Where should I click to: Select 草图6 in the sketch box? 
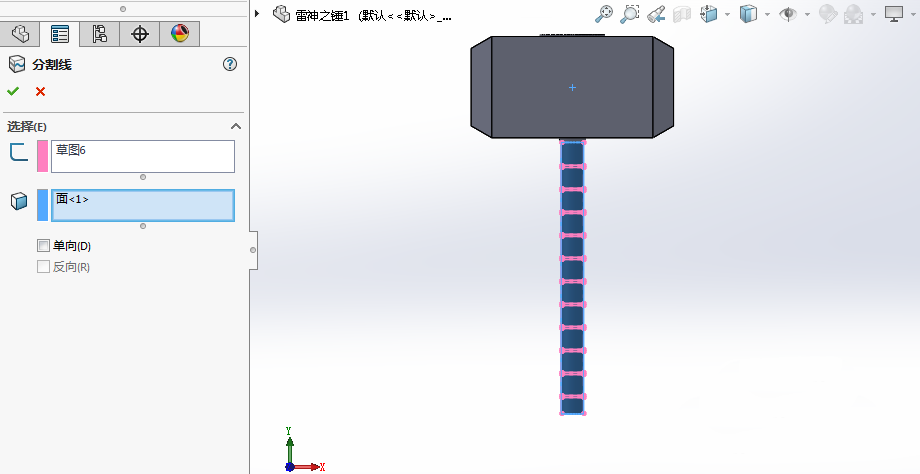tap(71, 150)
